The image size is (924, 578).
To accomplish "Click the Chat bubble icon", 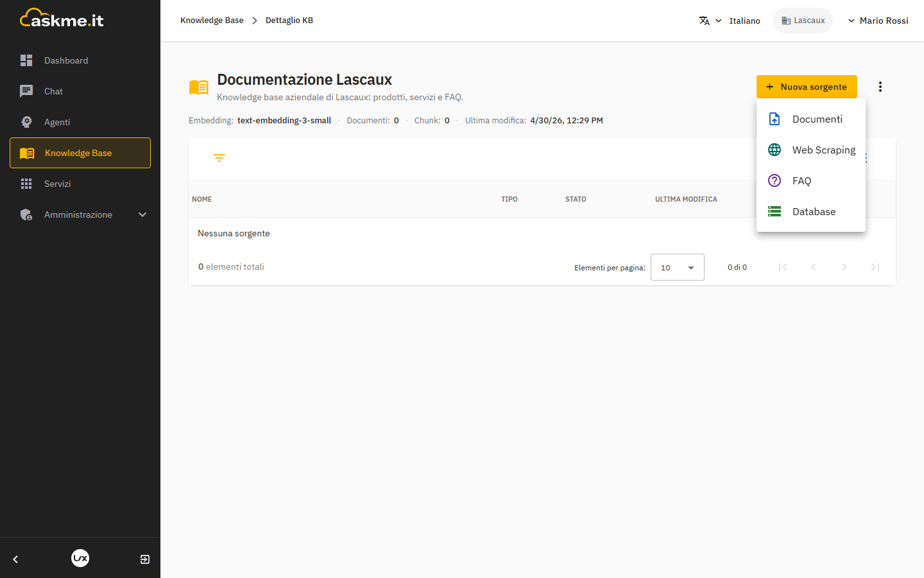I will [26, 91].
